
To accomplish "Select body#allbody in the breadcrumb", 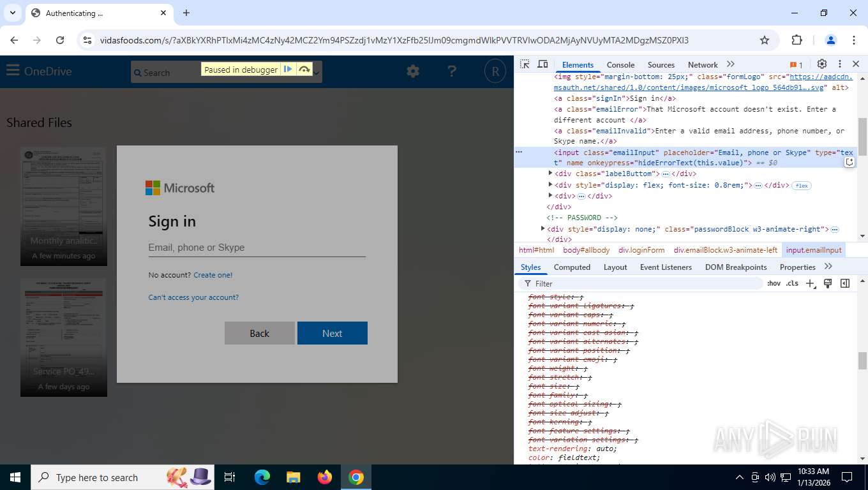I will [586, 250].
